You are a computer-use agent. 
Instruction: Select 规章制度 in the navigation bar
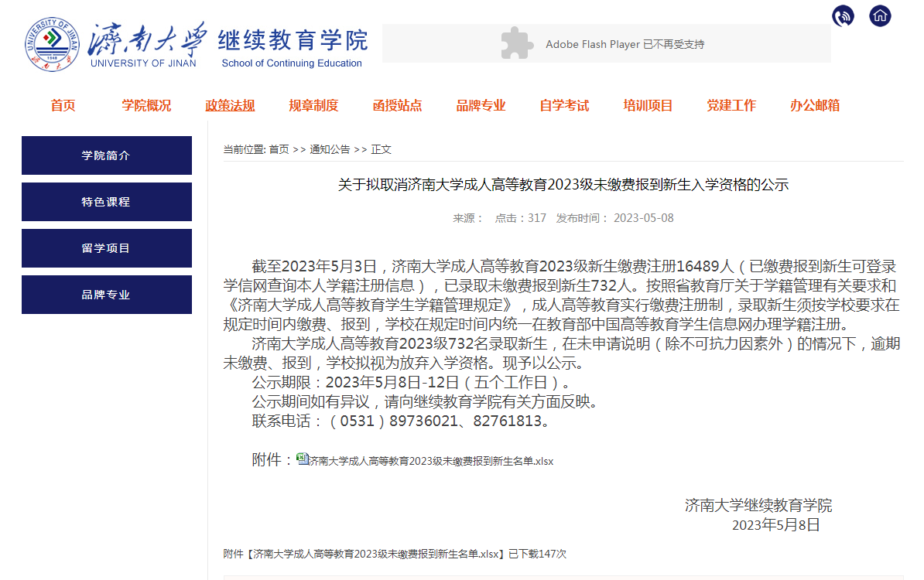(x=313, y=105)
